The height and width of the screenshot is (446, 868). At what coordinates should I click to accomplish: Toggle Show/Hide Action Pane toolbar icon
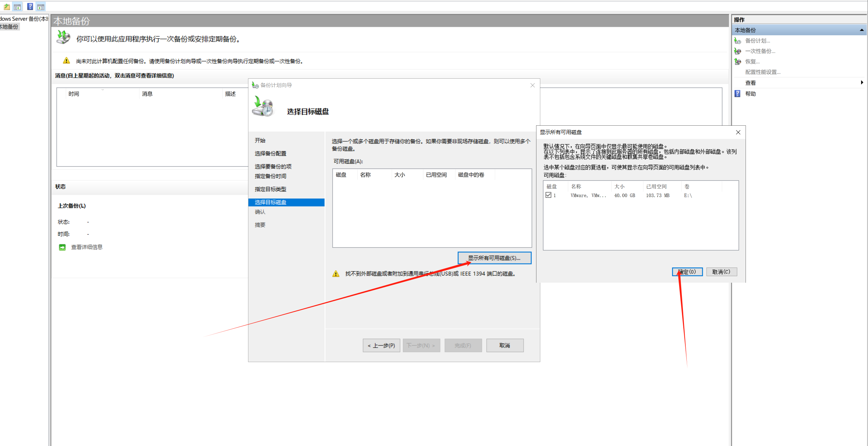point(41,7)
